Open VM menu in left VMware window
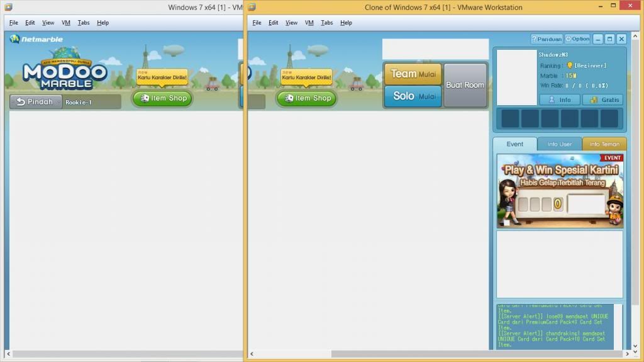644x362 pixels. pos(65,23)
